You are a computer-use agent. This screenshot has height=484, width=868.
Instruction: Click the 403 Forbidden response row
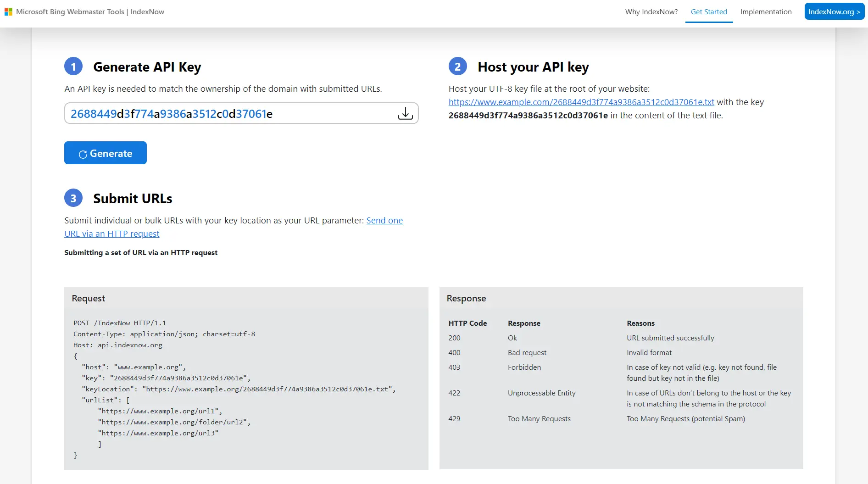coord(524,367)
